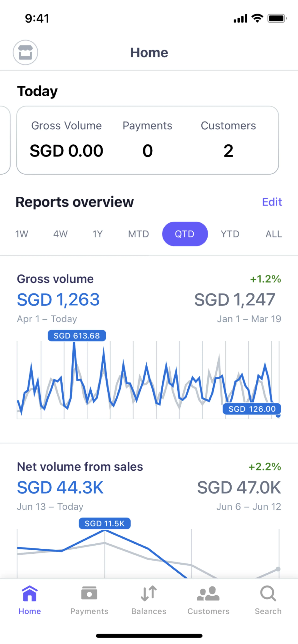Select the QTD range pill
The height and width of the screenshot is (644, 298).
185,234
